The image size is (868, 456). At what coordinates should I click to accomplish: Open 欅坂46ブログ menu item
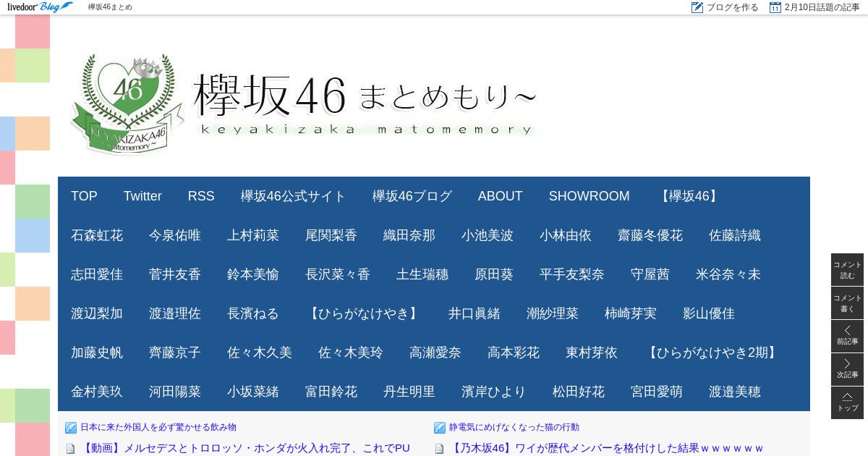[412, 196]
